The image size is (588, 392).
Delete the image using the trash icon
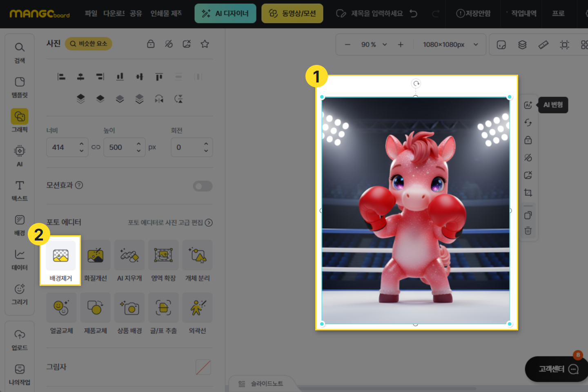pos(528,231)
